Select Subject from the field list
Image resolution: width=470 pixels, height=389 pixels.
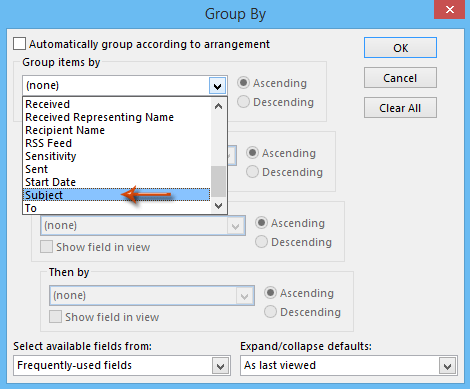116,195
